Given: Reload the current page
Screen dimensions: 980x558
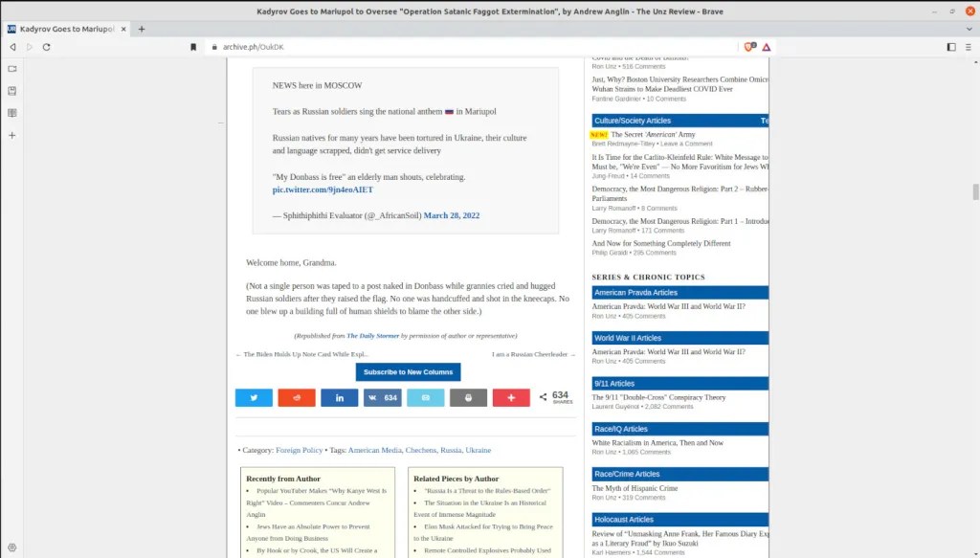Looking at the screenshot, I should 46,47.
